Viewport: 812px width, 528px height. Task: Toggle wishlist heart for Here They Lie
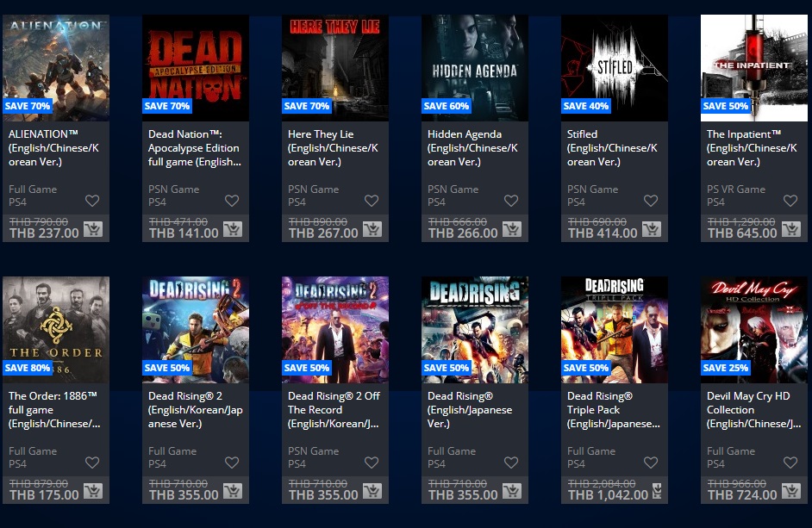(x=372, y=201)
